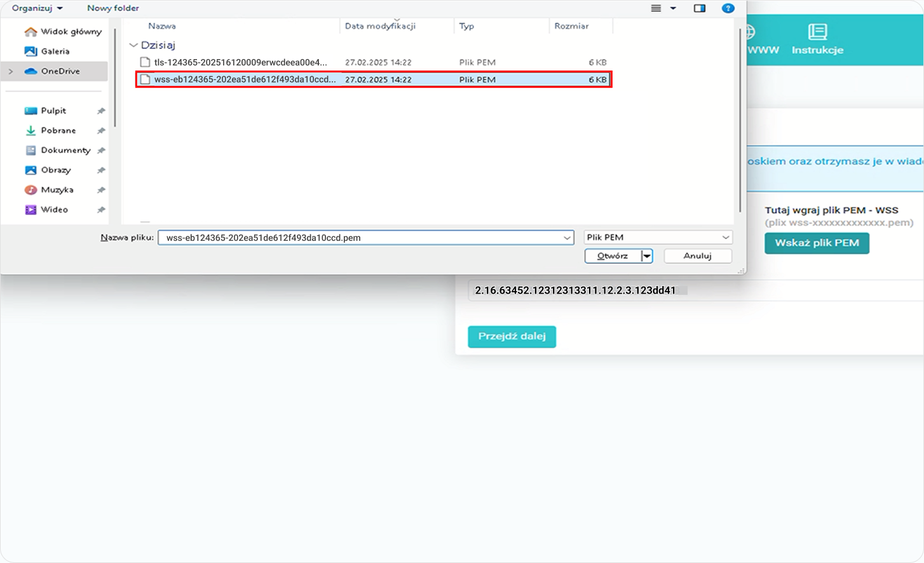This screenshot has height=563, width=924.
Task: Click the Otwórz button
Action: point(613,255)
